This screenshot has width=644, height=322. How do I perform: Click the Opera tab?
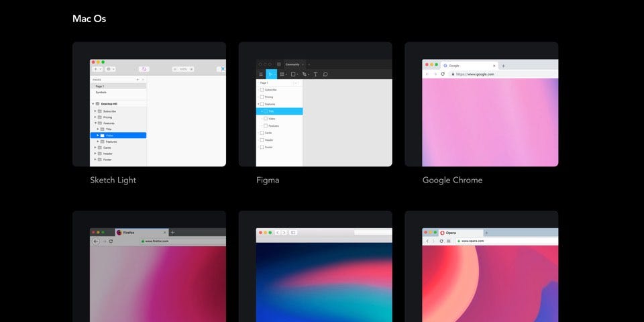[x=461, y=233]
